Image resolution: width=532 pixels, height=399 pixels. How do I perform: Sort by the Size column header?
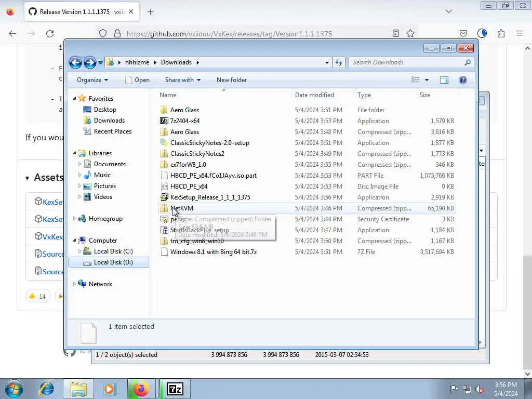click(436, 95)
